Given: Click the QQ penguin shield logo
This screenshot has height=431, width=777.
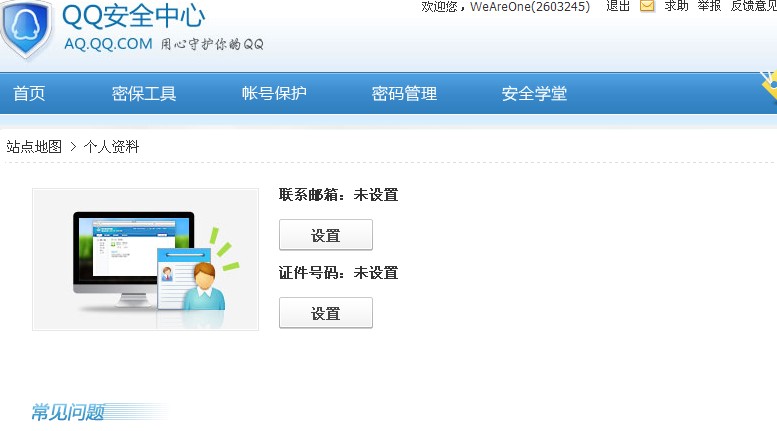Looking at the screenshot, I should point(26,29).
